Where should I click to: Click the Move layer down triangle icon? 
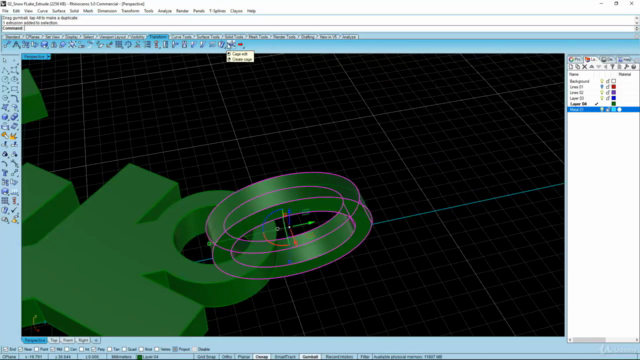[598, 67]
